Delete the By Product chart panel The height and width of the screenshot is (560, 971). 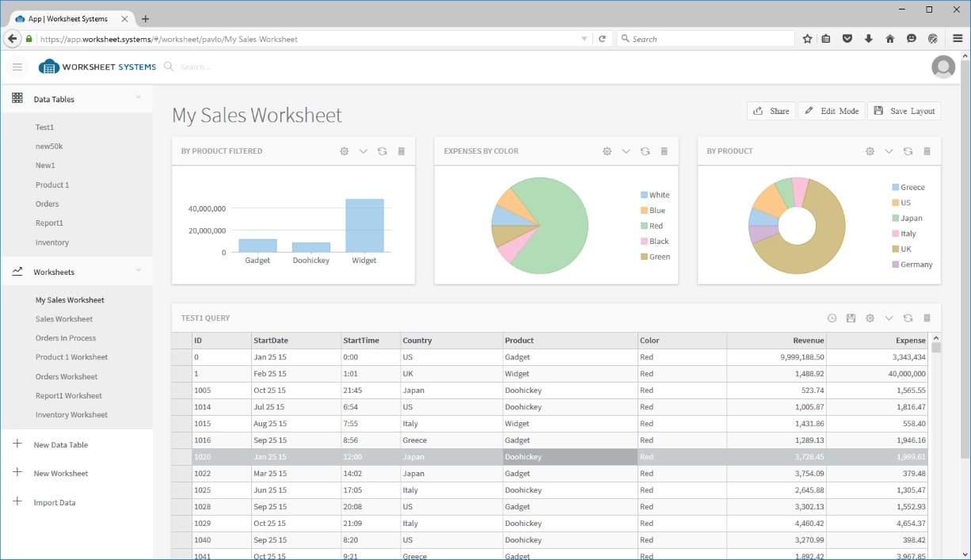coord(927,151)
